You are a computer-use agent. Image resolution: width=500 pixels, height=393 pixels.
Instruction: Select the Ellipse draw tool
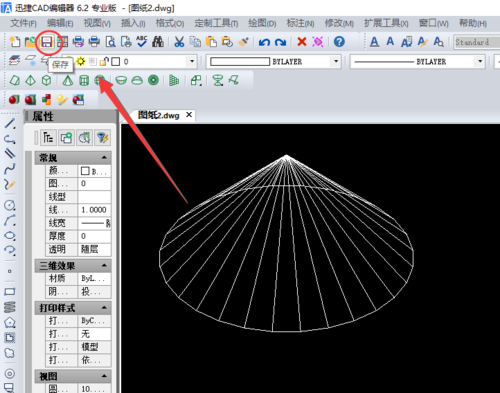pos(10,236)
